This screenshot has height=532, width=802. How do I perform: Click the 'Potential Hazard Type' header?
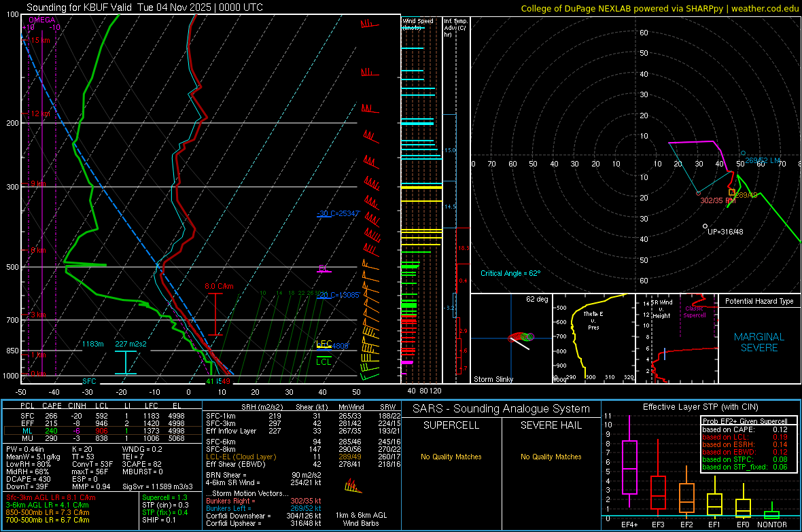point(759,301)
